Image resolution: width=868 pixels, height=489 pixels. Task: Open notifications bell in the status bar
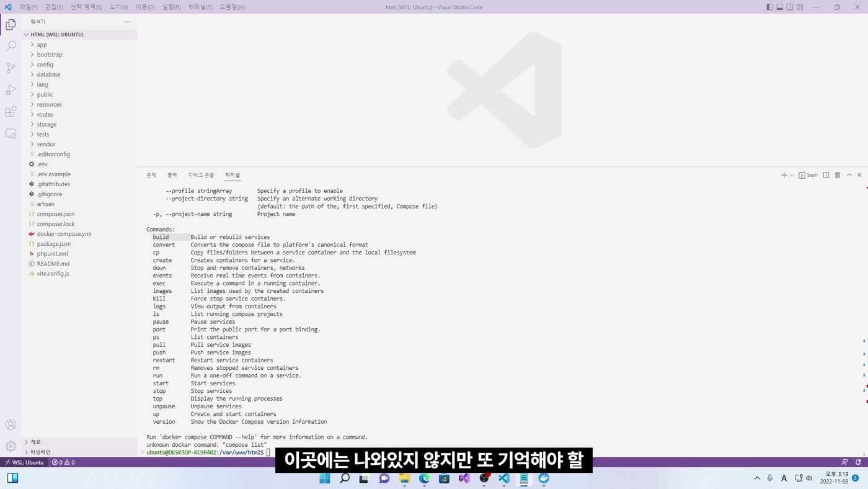click(859, 462)
